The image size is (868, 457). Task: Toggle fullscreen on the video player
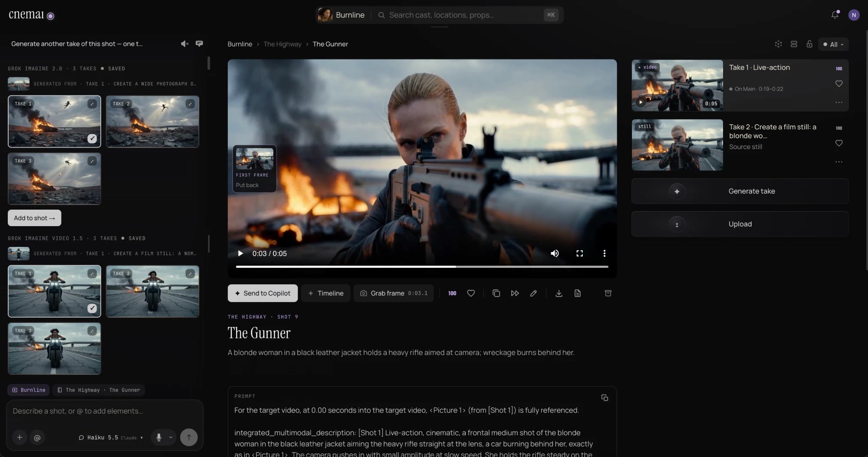click(x=579, y=253)
